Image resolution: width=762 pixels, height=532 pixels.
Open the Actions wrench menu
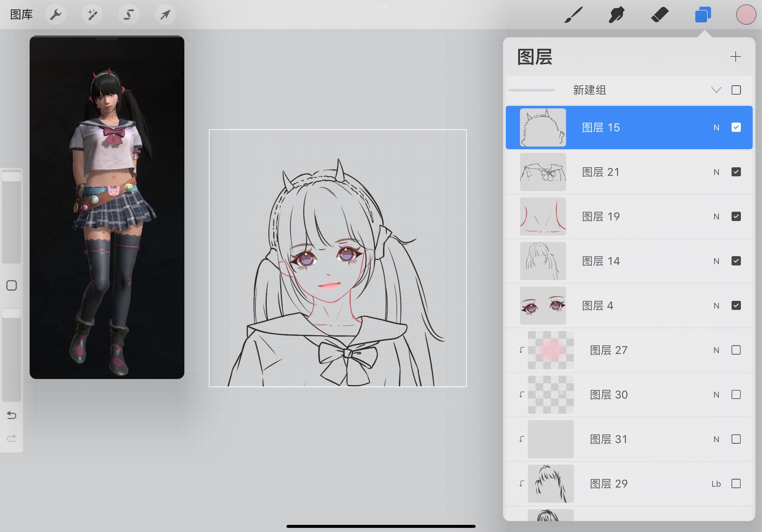55,15
